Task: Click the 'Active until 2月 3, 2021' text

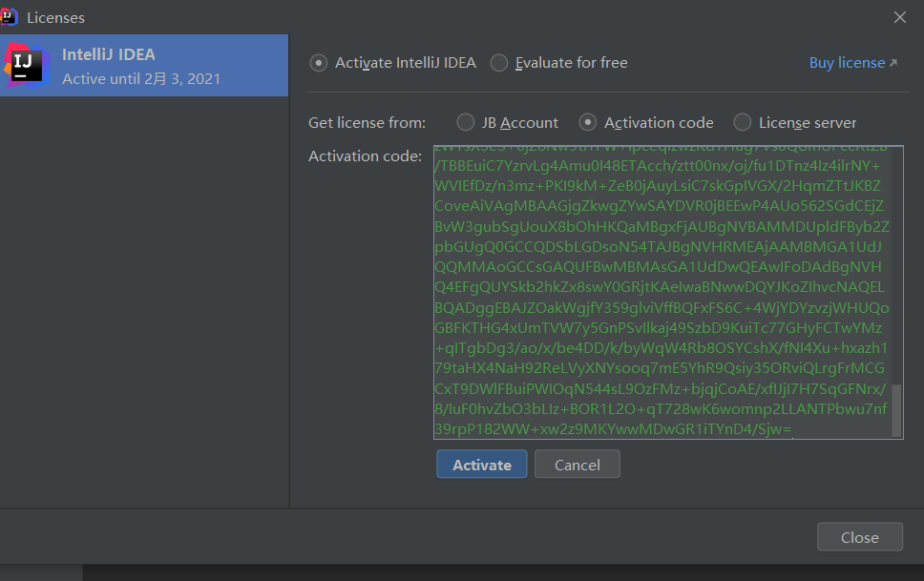Action: pos(141,79)
